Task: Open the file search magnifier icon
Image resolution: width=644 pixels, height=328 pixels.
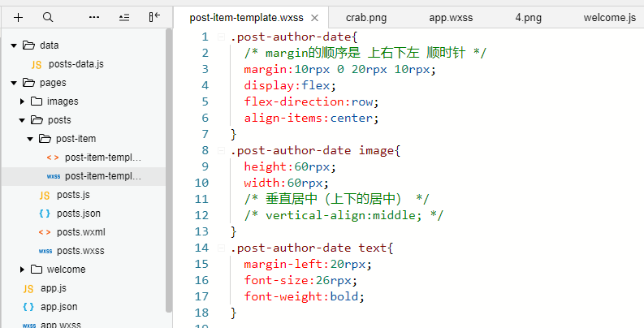Action: [x=48, y=17]
